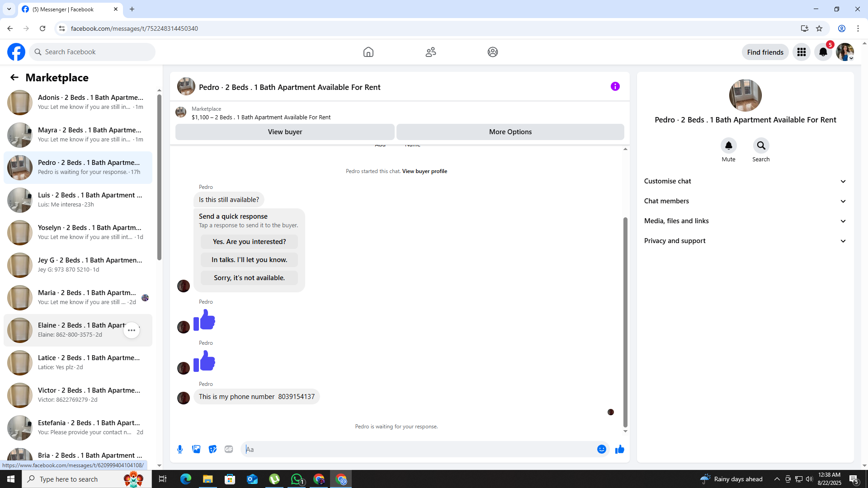This screenshot has height=488, width=868.
Task: Go to Facebook Home tab
Action: pos(368,52)
